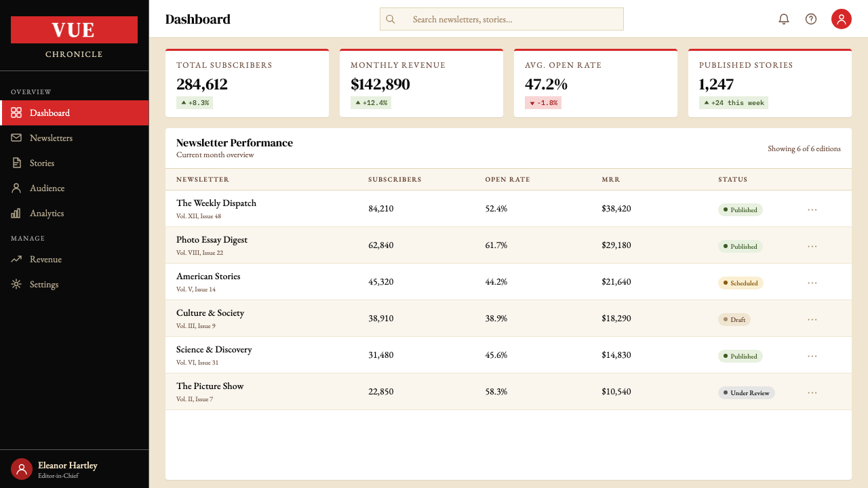Image resolution: width=868 pixels, height=488 pixels.
Task: Click Eleanor Hartley's name in sidebar
Action: [x=68, y=465]
